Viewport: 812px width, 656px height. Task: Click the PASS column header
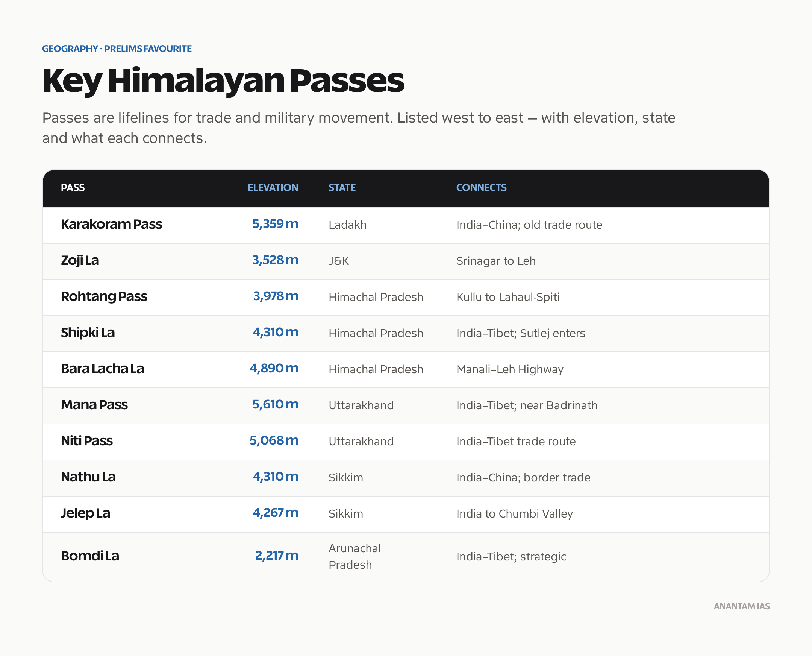(x=73, y=188)
